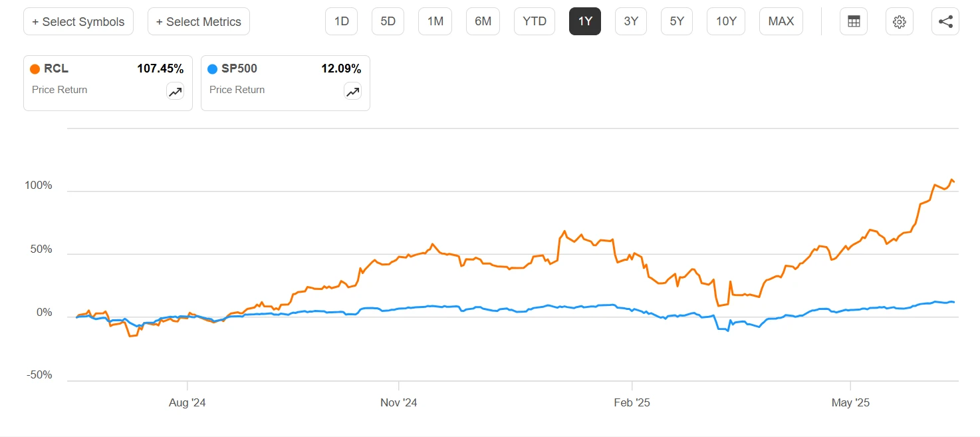Select the active 1Y range

(585, 21)
